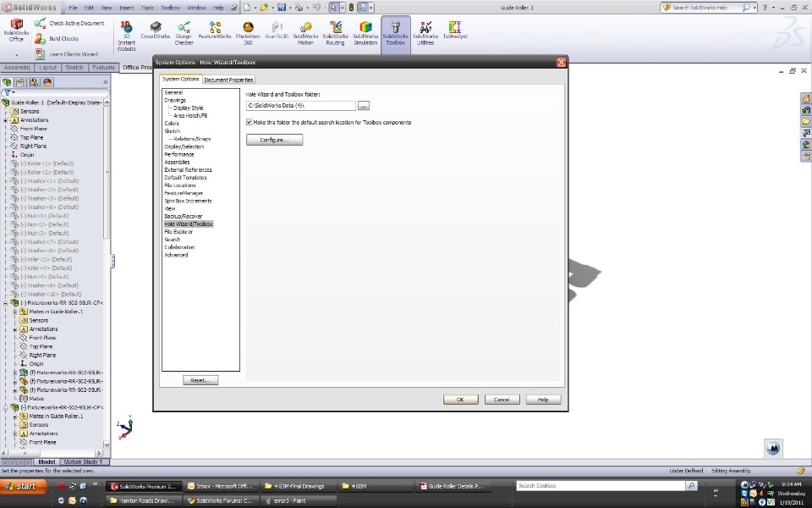Create a new document with the New icon

click(246, 8)
